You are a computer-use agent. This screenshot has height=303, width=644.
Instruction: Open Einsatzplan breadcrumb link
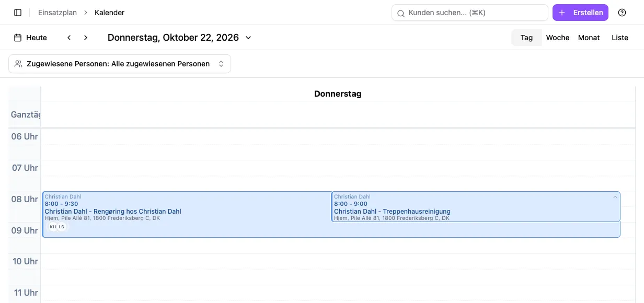click(x=57, y=13)
